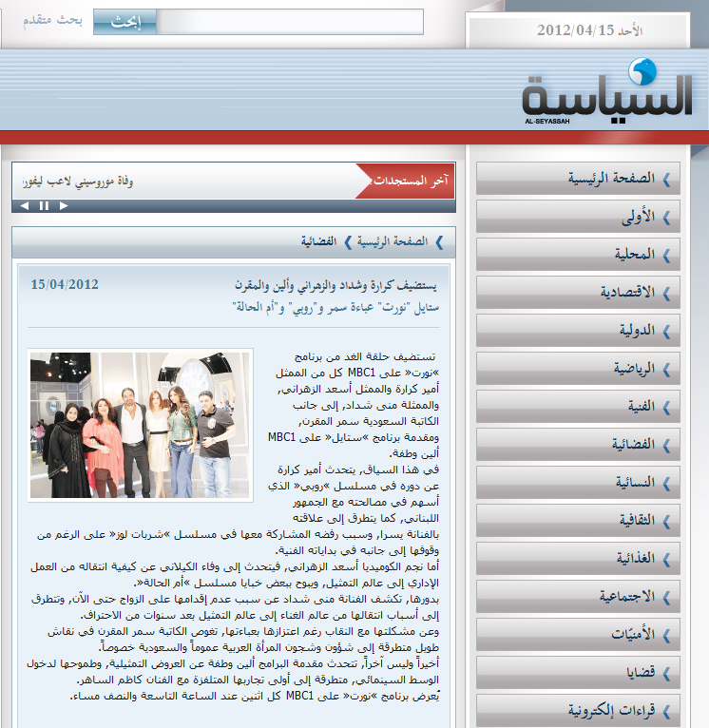Click article subtitle about Stayl and Nawarat
This screenshot has height=728, width=709.
(x=335, y=307)
